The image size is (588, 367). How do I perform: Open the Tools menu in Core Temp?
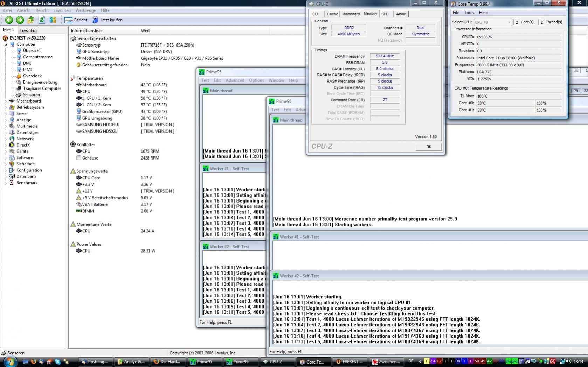tap(469, 13)
